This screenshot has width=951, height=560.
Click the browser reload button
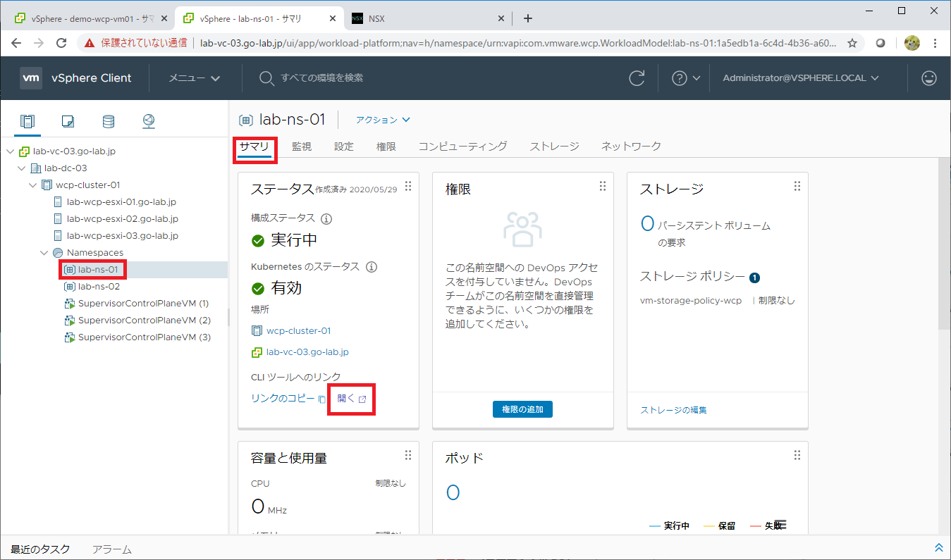[x=61, y=43]
